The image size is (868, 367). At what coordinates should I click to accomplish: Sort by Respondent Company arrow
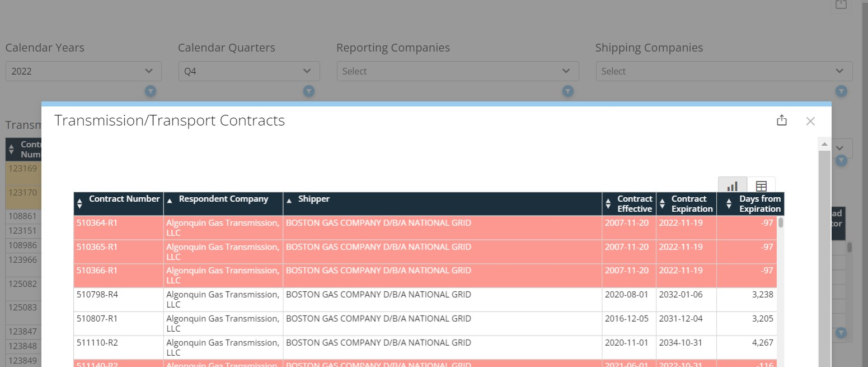170,201
